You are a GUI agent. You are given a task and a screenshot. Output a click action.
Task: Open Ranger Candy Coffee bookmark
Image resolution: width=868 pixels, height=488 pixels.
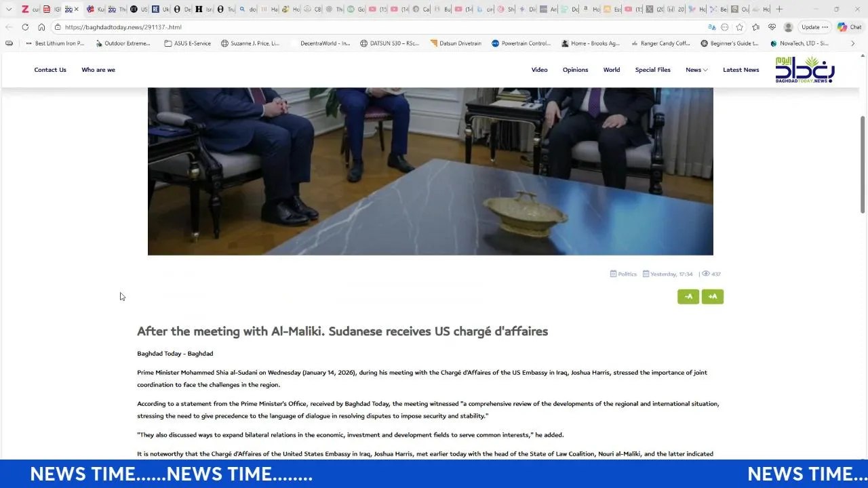click(660, 43)
